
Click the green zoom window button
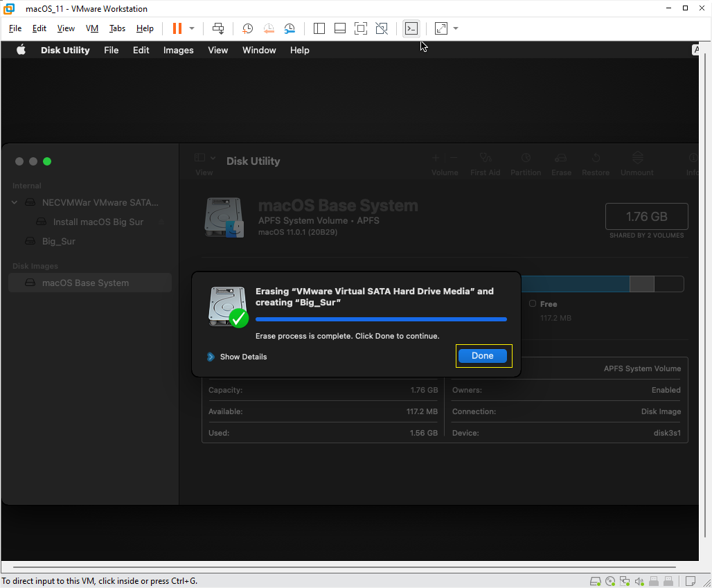tap(47, 161)
